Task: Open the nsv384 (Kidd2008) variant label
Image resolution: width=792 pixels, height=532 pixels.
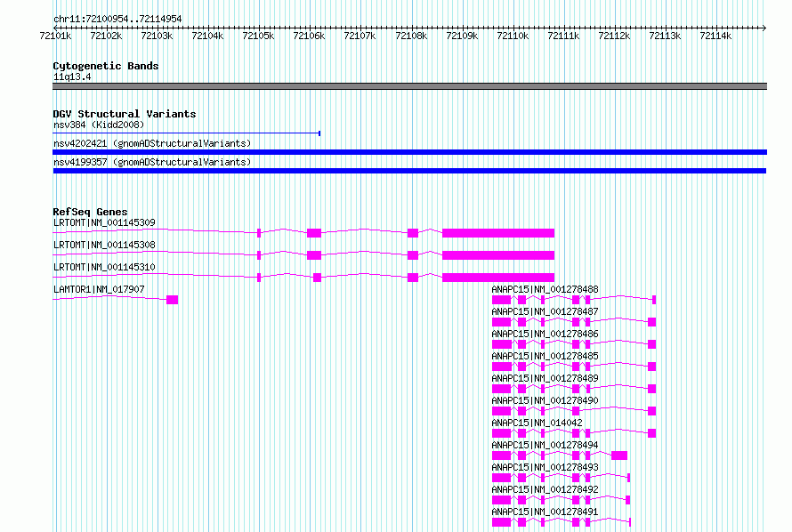Action: coord(99,125)
